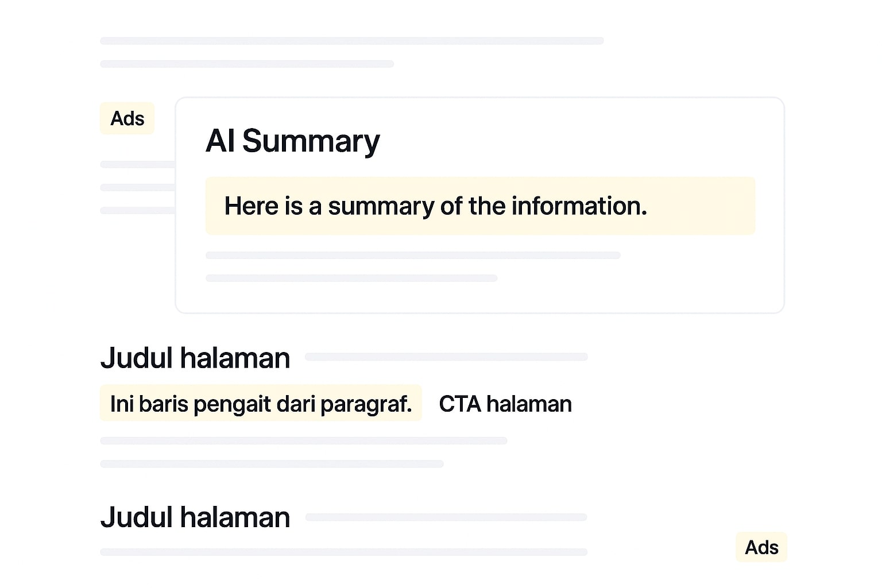Click middle line stub left of AI Summary card
This screenshot has width=882, height=588.
pos(137,187)
